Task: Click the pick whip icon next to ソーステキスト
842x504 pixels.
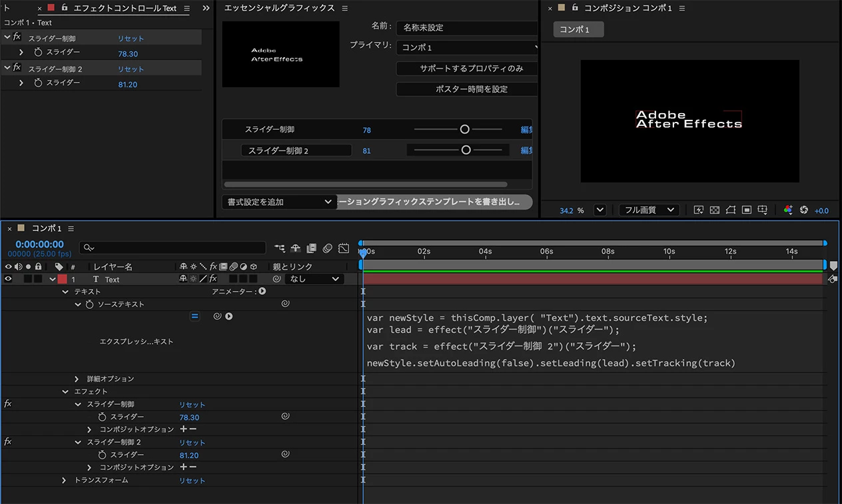Action: pyautogui.click(x=285, y=304)
